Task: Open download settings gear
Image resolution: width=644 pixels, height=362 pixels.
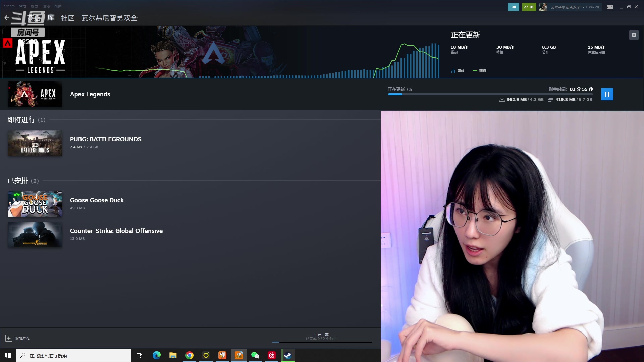Action: tap(634, 35)
